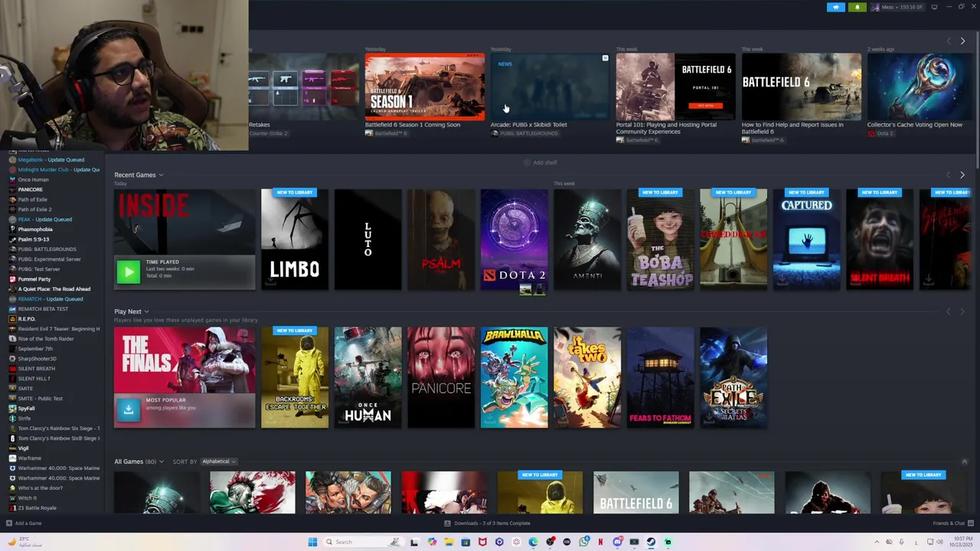Open Collector's Cache Voting Open Now link

coord(914,125)
